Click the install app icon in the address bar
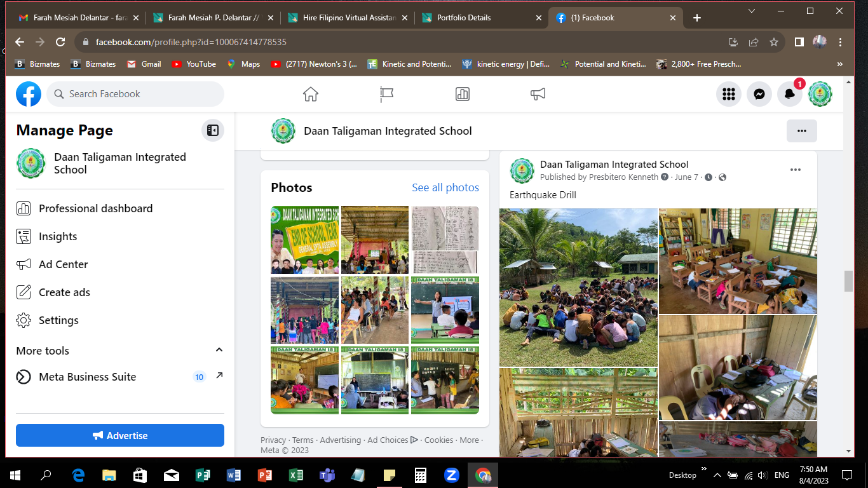The height and width of the screenshot is (488, 868). tap(733, 42)
